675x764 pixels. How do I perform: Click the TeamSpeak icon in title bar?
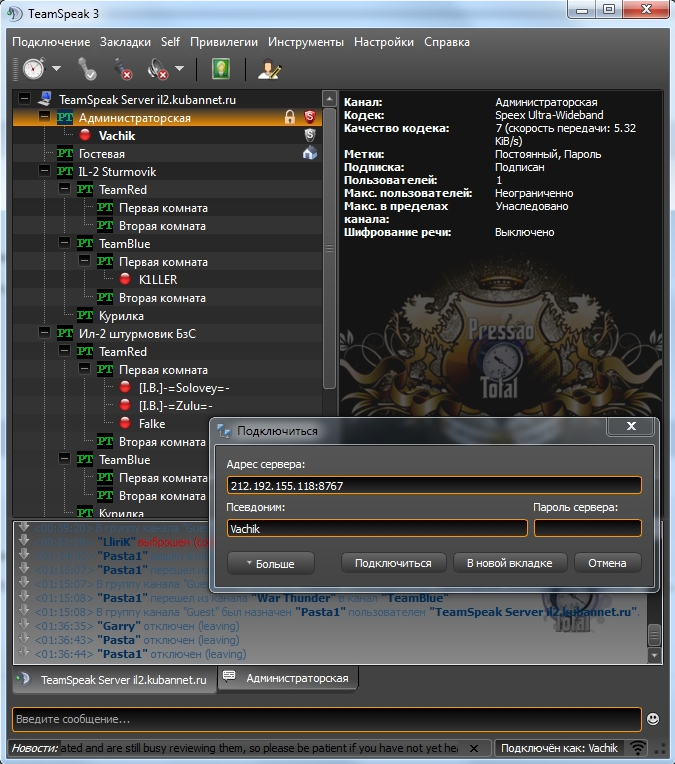[x=15, y=14]
